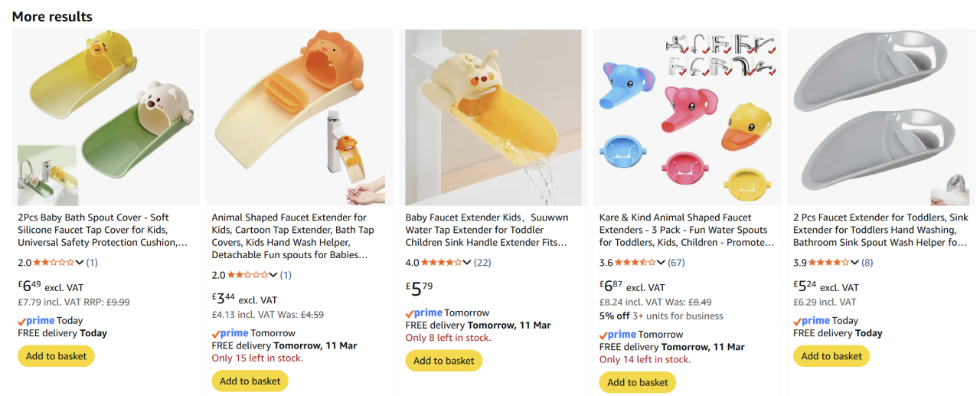Open the grey 2 Pcs Faucet Extender image
980x396 pixels.
[880, 118]
